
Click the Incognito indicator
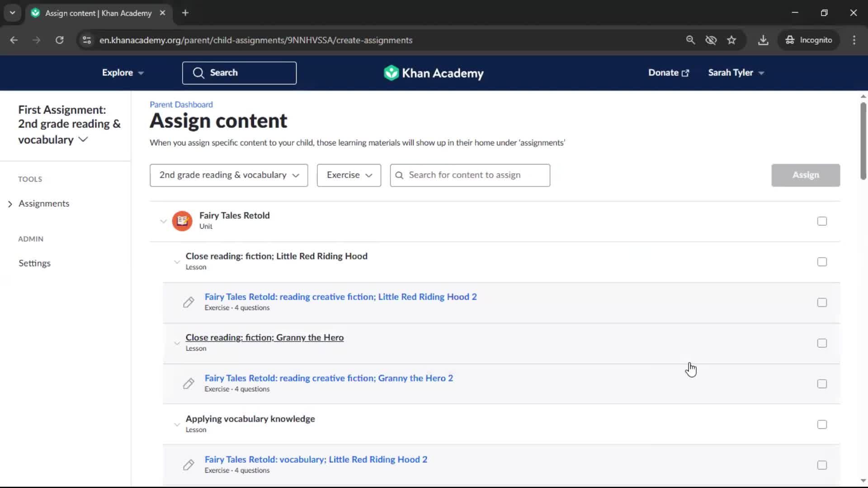[809, 40]
